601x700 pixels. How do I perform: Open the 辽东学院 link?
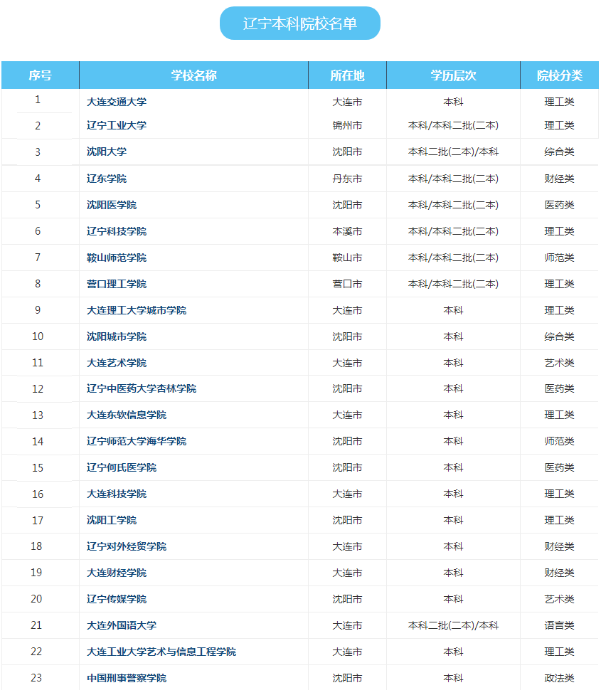click(107, 179)
